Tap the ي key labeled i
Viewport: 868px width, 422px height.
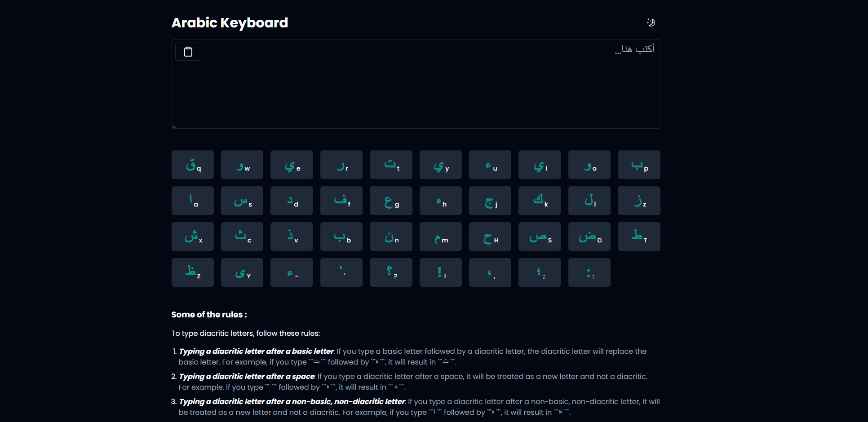click(540, 165)
